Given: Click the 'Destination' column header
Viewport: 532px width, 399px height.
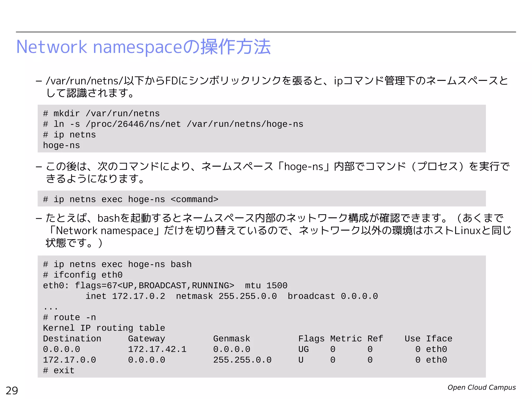Looking at the screenshot, I should point(72,338).
